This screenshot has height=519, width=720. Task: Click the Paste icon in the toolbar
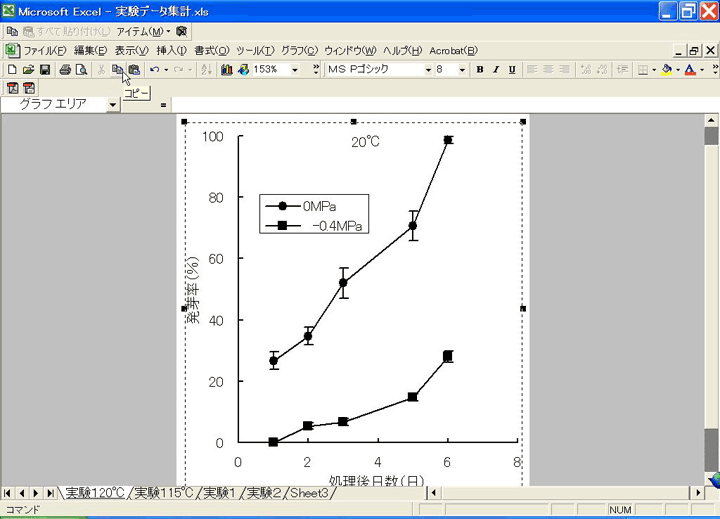(133, 70)
